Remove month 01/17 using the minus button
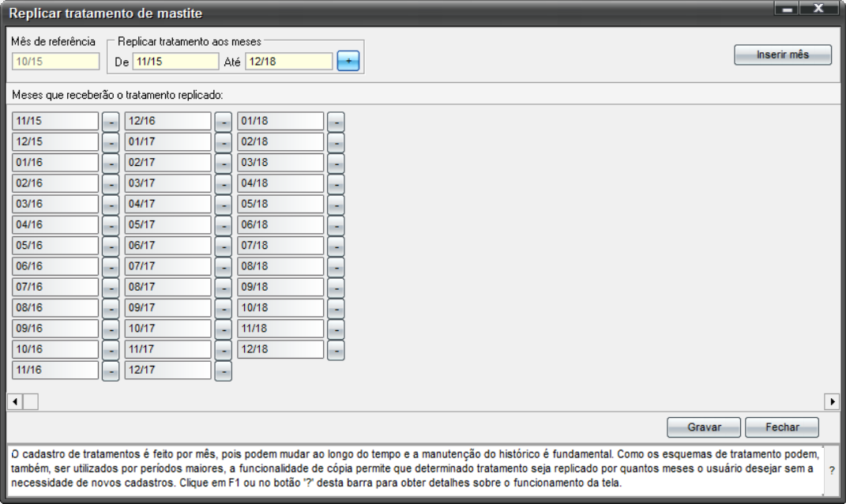 [224, 142]
